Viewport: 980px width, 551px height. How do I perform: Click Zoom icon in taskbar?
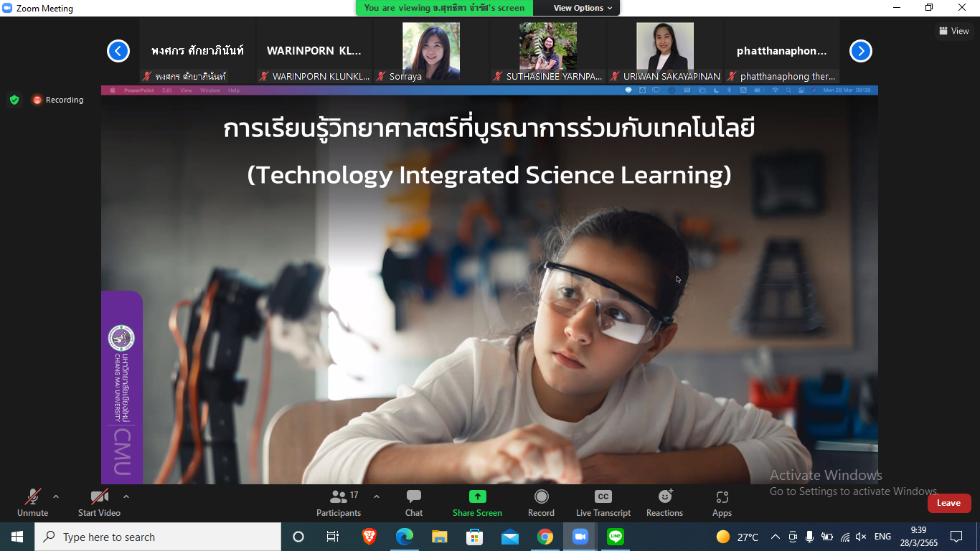580,537
